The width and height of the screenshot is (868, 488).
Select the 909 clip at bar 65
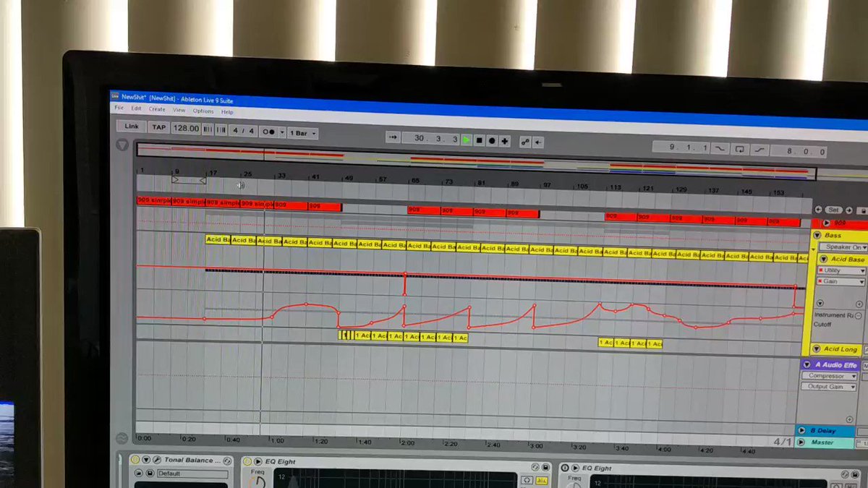(x=424, y=210)
